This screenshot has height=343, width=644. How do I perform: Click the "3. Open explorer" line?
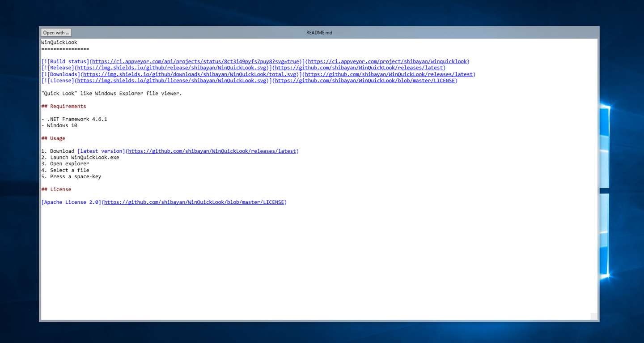tap(65, 164)
